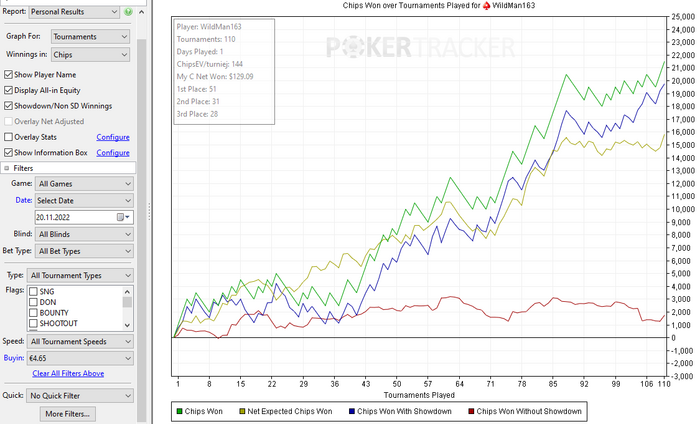This screenshot has height=424, width=700.
Task: Open the Configure link for Overlay Stats
Action: click(113, 137)
